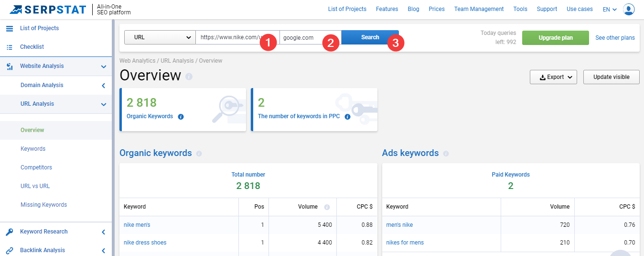Click the blue Search button
The image size is (644, 256).
pyautogui.click(x=370, y=37)
